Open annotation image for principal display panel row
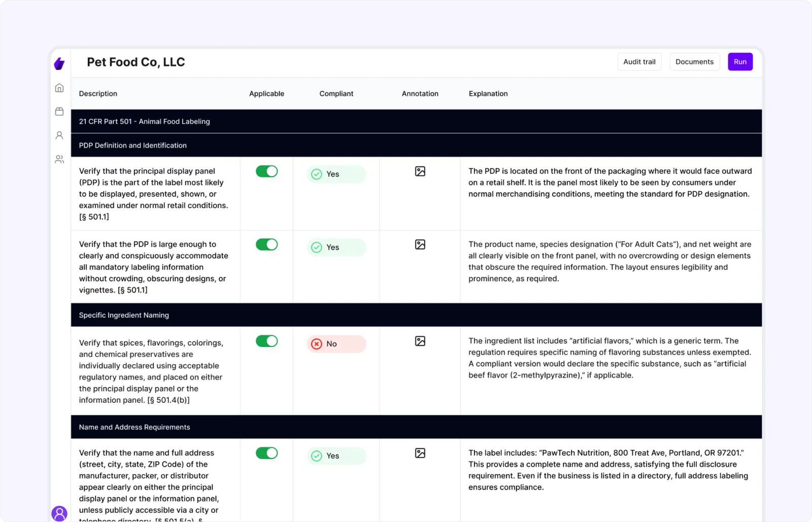Image resolution: width=812 pixels, height=522 pixels. click(x=420, y=171)
